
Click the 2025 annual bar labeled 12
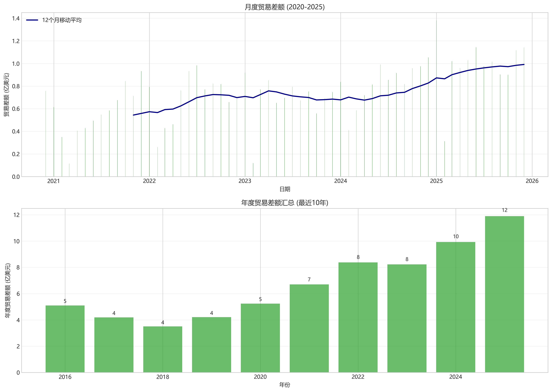tap(504, 294)
